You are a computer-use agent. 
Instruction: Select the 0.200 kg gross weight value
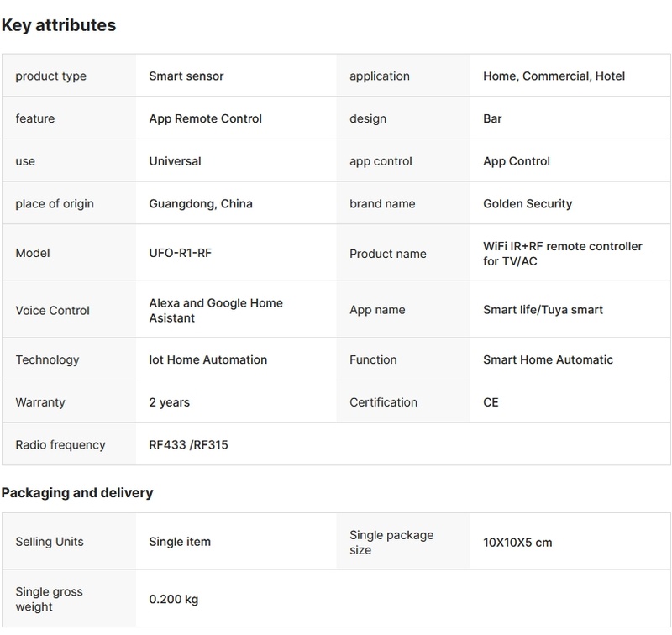tap(174, 600)
